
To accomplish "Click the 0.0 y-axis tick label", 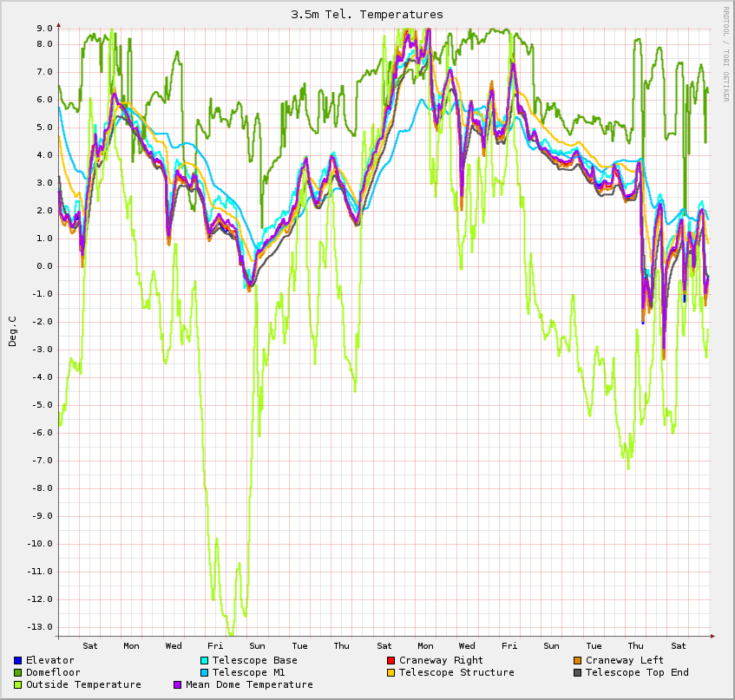I will click(x=45, y=265).
